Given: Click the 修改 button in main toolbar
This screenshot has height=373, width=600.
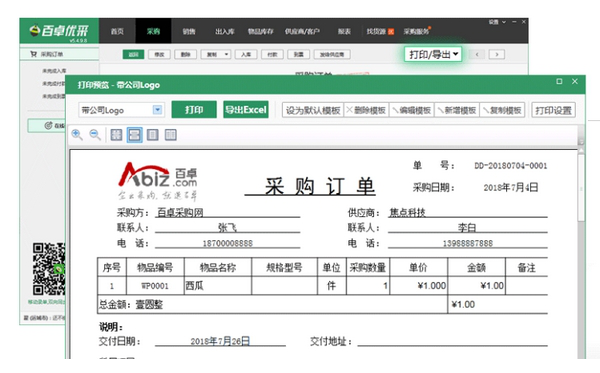Looking at the screenshot, I should point(159,54).
